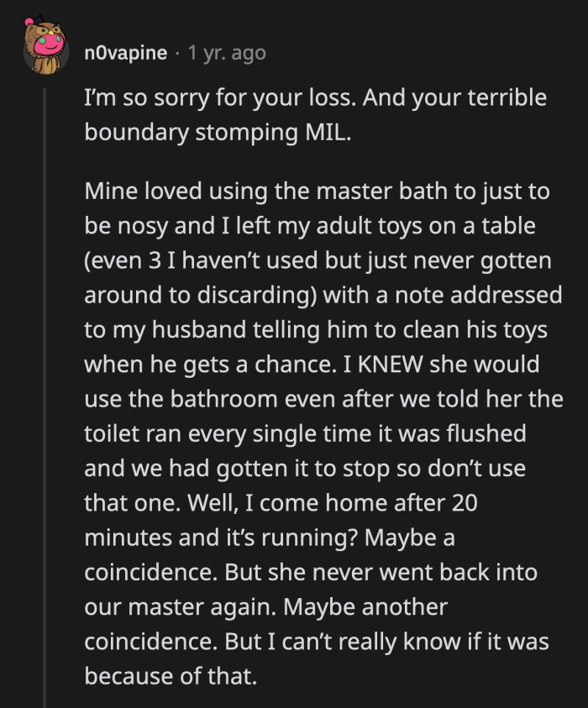Collapse the comment using the vertical thread line
This screenshot has width=588, height=708.
coord(45,397)
